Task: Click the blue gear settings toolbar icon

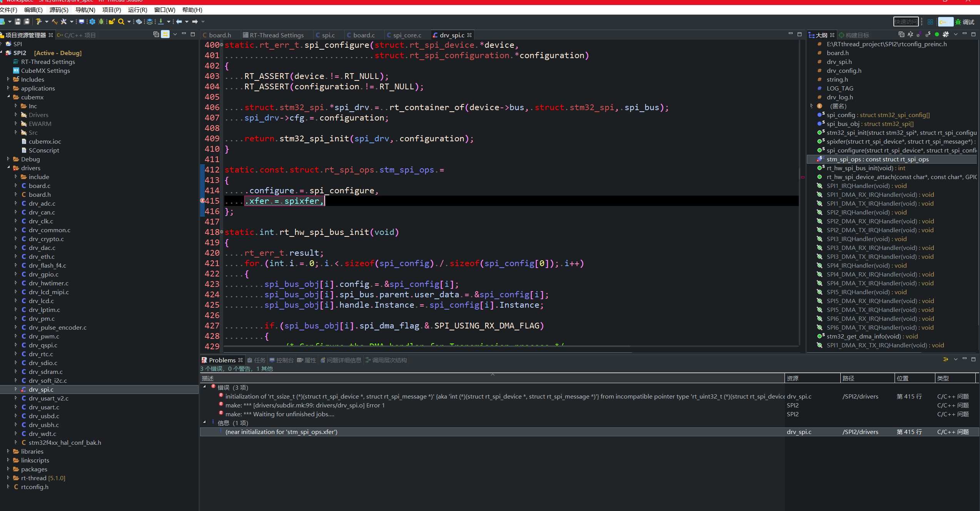Action: coord(92,22)
